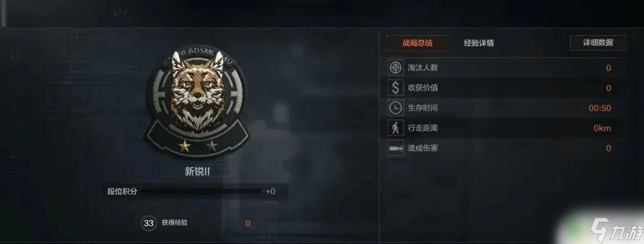This screenshot has width=644, height=244.
Task: Click the bullet icon beside 造成伤害
Action: [395, 148]
